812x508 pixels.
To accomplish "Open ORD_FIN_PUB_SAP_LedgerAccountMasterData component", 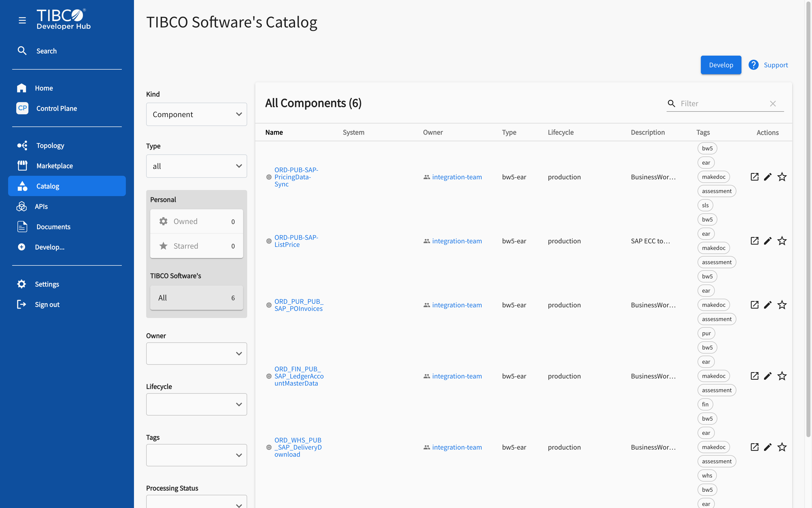I will click(299, 376).
